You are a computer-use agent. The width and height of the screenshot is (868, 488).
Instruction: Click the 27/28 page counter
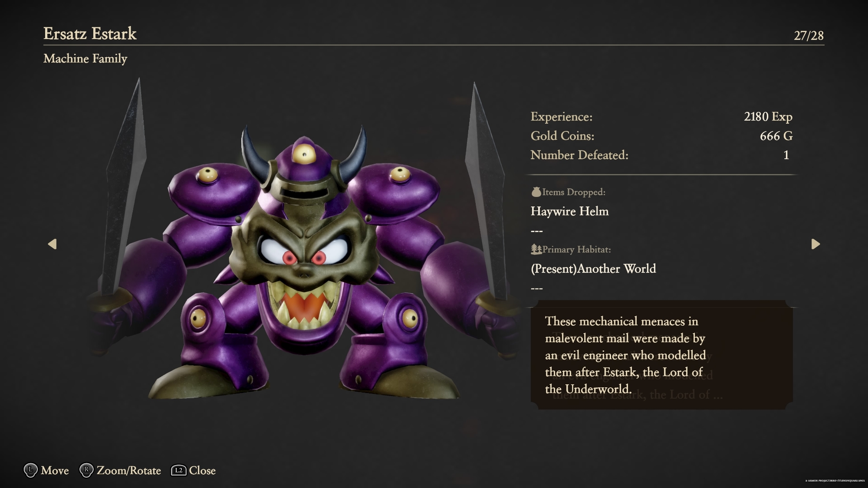[x=809, y=36]
